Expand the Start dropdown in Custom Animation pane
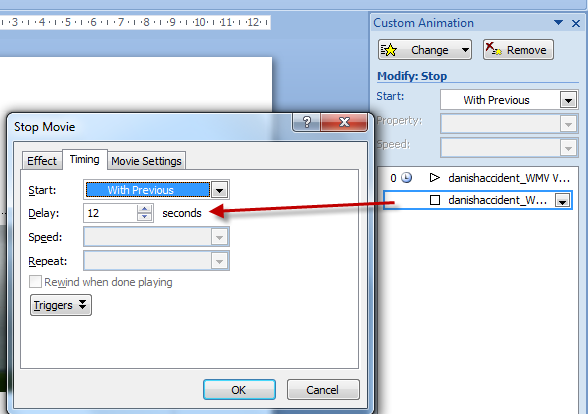The height and width of the screenshot is (414, 588). tap(568, 100)
